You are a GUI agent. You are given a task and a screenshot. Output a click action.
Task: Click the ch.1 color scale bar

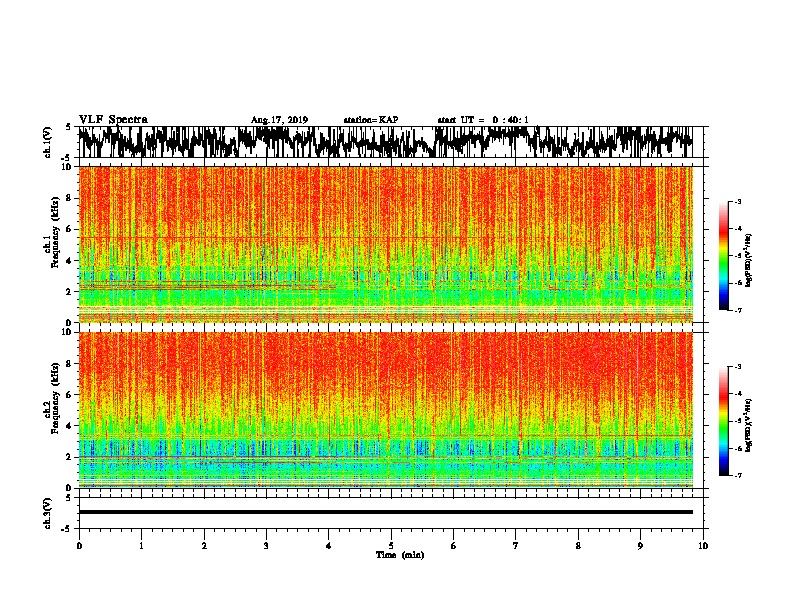[x=723, y=256]
